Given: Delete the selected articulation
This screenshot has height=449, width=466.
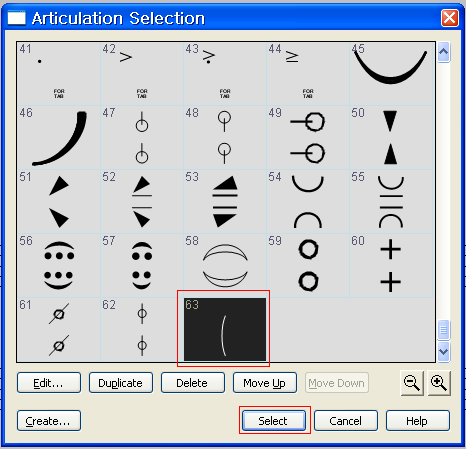Looking at the screenshot, I should (193, 383).
